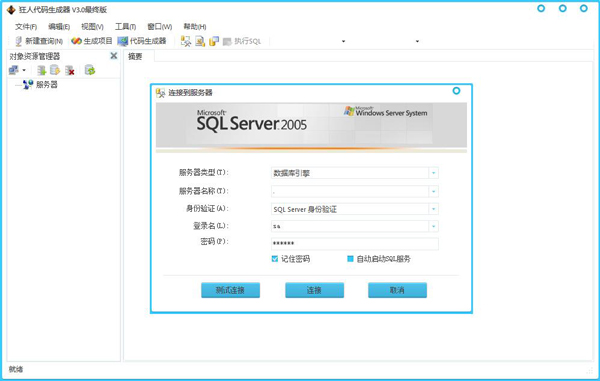
Task: Click the database with yellow arrow icon
Action: click(x=55, y=70)
